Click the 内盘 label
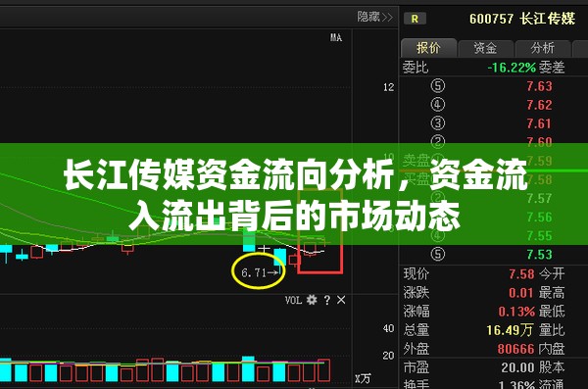The image size is (588, 389). (x=552, y=349)
